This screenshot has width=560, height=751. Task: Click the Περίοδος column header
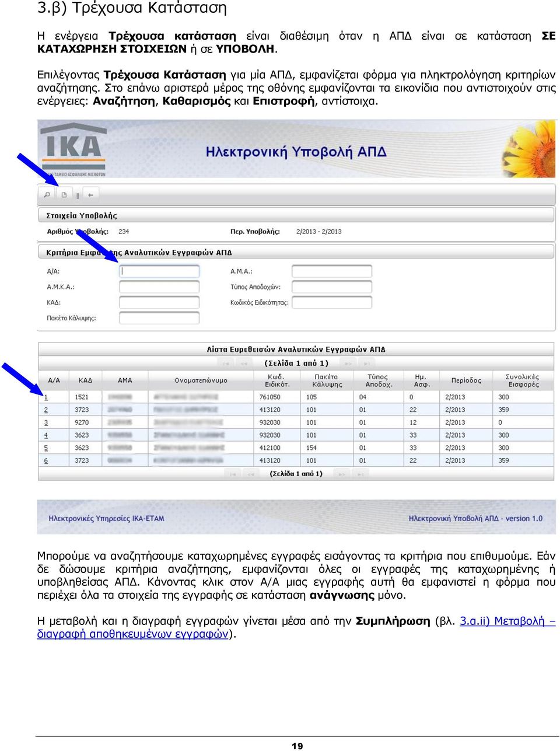tap(466, 380)
